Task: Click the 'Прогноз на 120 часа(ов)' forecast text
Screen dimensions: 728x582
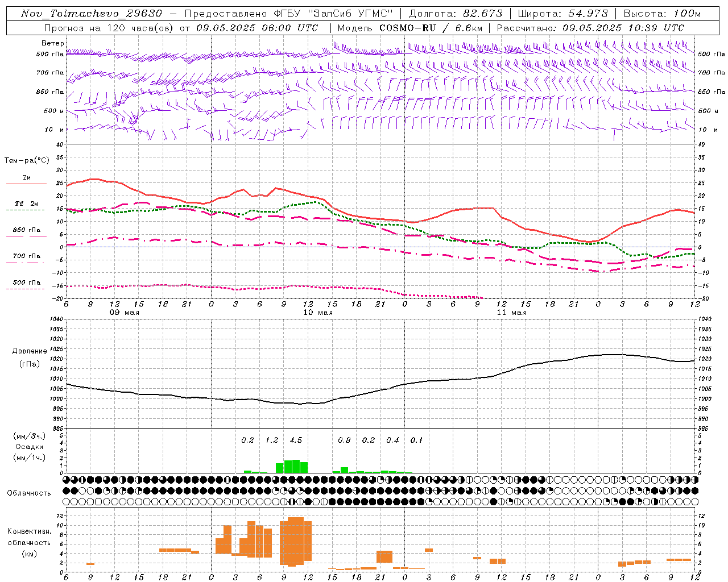Action: coord(109,28)
